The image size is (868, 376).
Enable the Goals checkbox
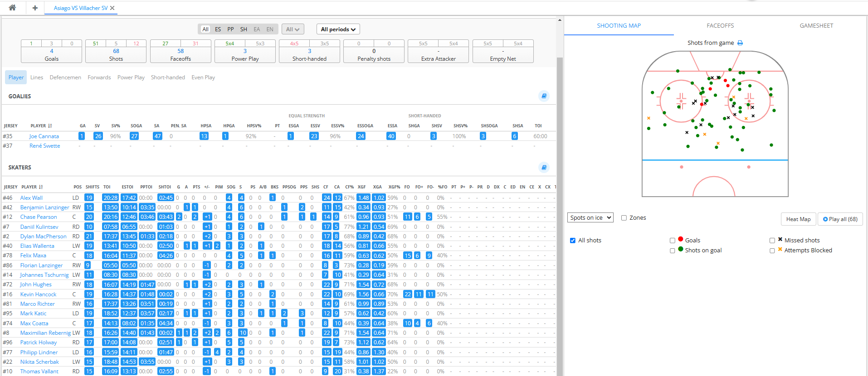click(673, 241)
